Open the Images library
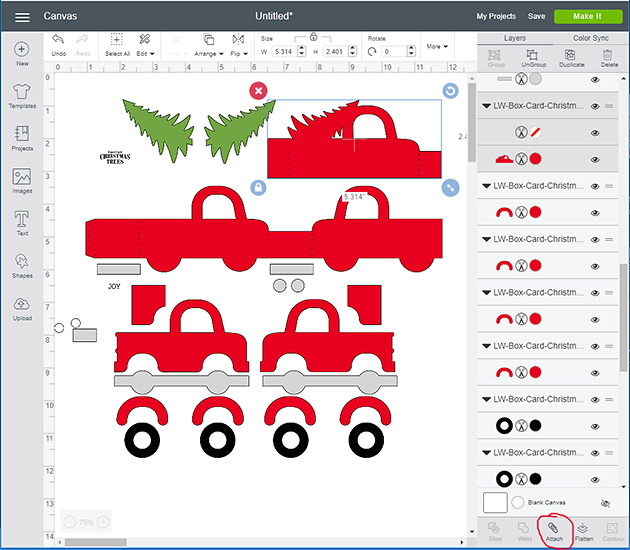The height and width of the screenshot is (550, 630). click(x=22, y=181)
